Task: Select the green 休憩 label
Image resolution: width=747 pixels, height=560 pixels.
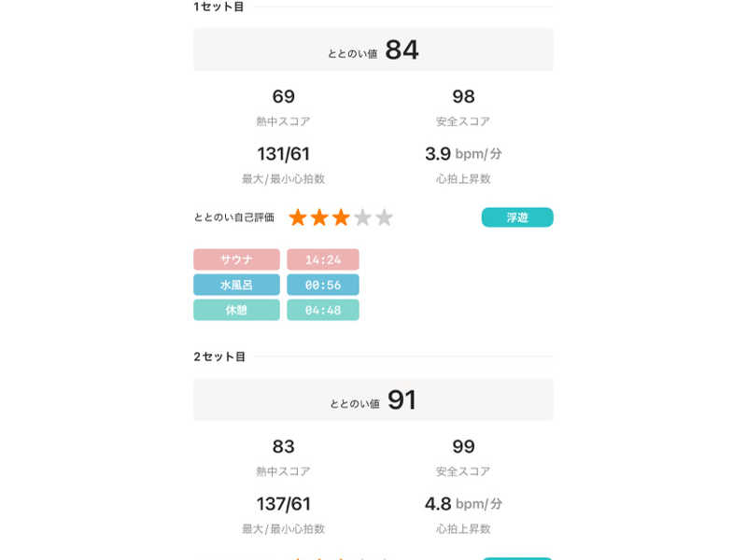Action: [236, 310]
